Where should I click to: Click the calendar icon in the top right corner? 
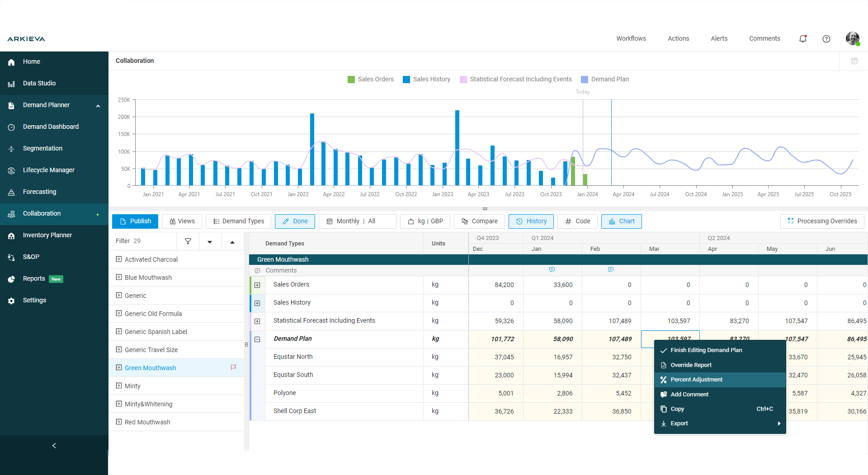tap(854, 61)
